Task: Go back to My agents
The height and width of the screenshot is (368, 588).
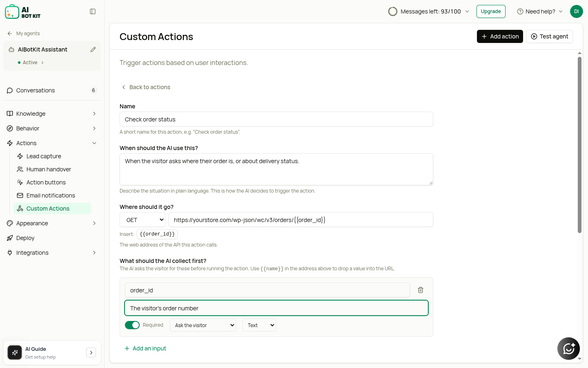Action: [24, 34]
